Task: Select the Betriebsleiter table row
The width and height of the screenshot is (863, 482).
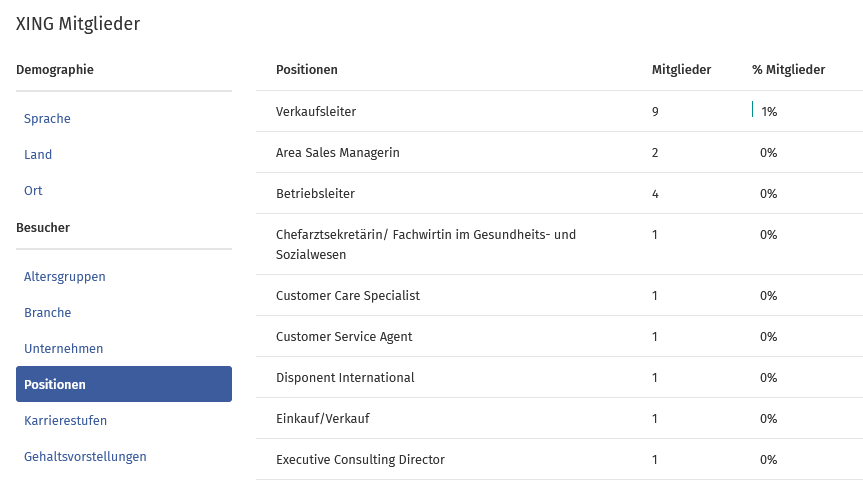Action: point(559,194)
